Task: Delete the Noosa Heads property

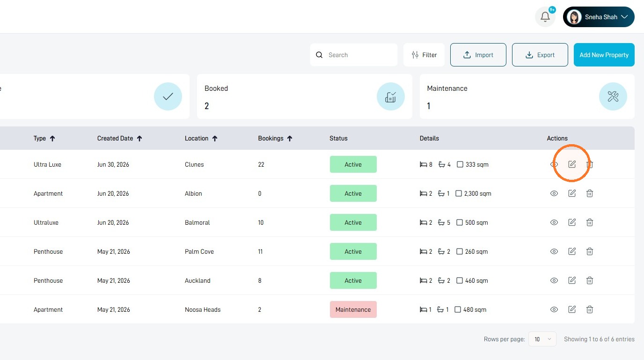Action: coord(590,309)
